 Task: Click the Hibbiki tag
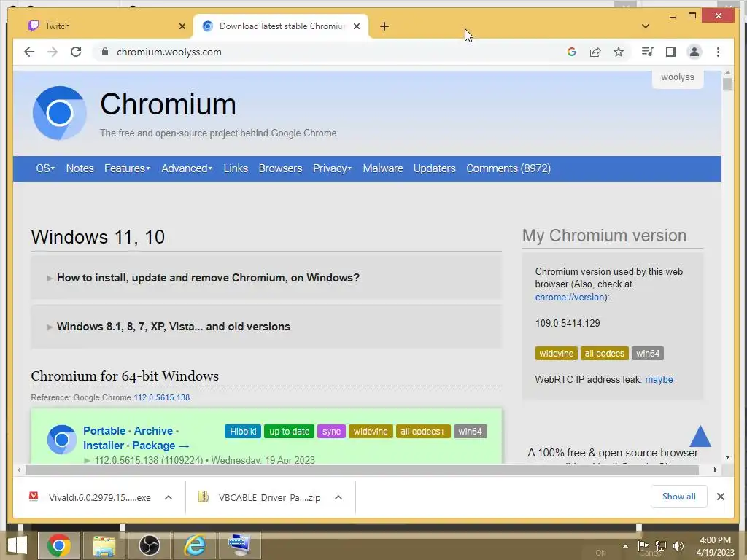coord(243,432)
